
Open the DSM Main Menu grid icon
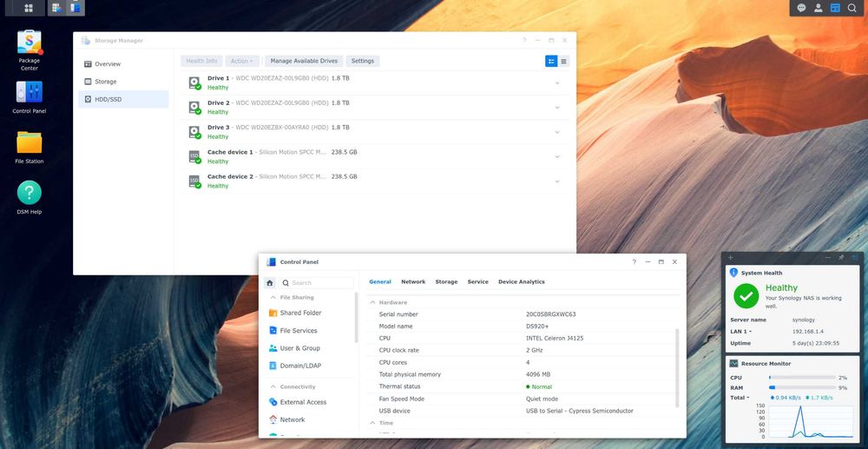pos(29,8)
